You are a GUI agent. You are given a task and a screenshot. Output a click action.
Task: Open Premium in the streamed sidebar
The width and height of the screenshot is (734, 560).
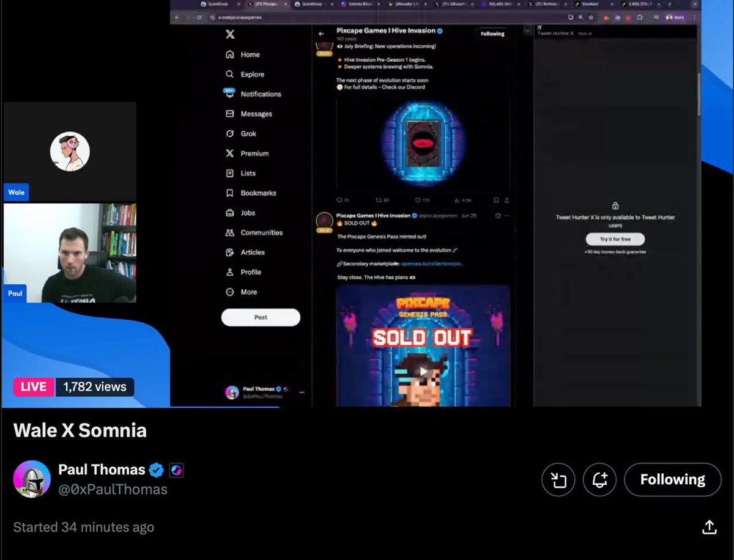click(247, 153)
